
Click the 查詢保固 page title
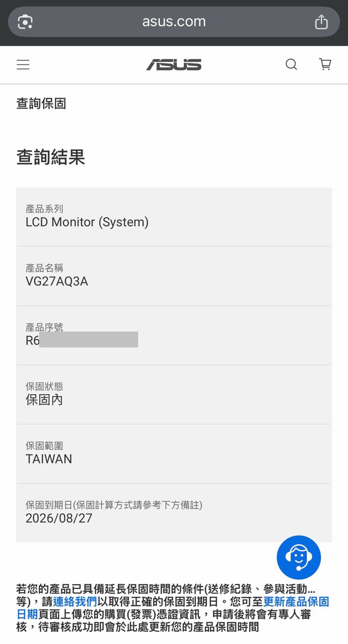[41, 104]
